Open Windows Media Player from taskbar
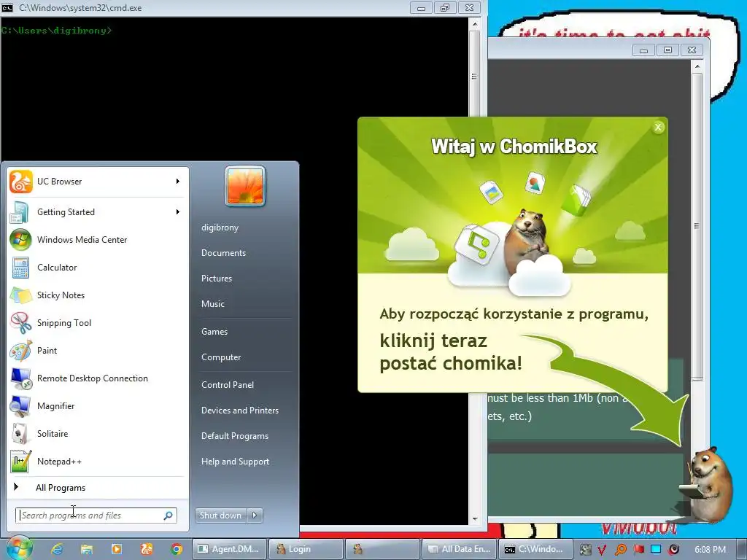This screenshot has height=560, width=747. (x=116, y=549)
